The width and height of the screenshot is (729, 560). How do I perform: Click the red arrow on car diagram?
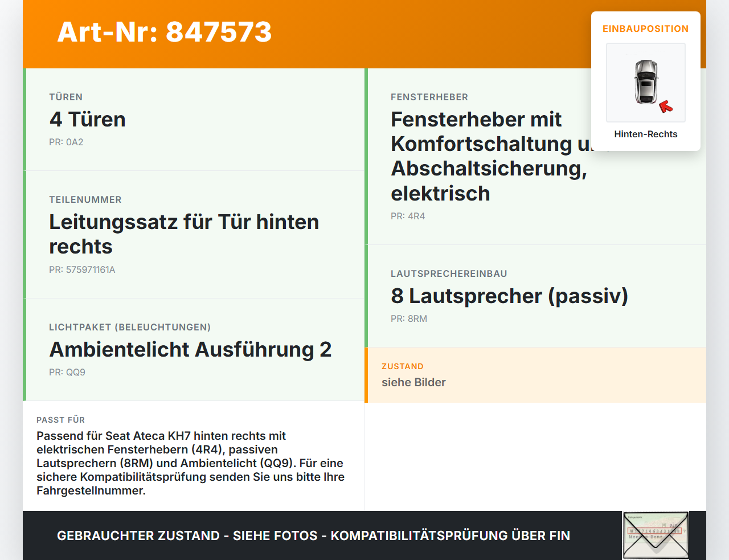tap(666, 107)
